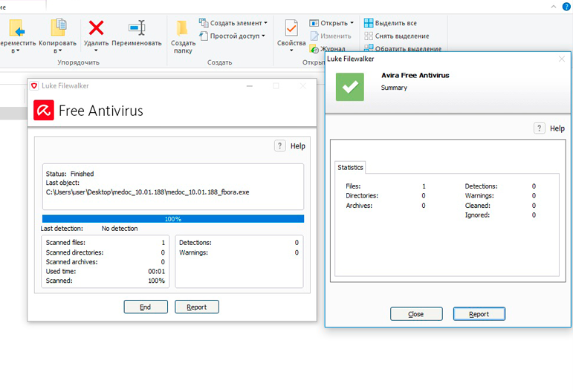This screenshot has width=573, height=392.
Task: Click the medoc_10.01.188_fbora.exe file path
Action: (x=148, y=192)
